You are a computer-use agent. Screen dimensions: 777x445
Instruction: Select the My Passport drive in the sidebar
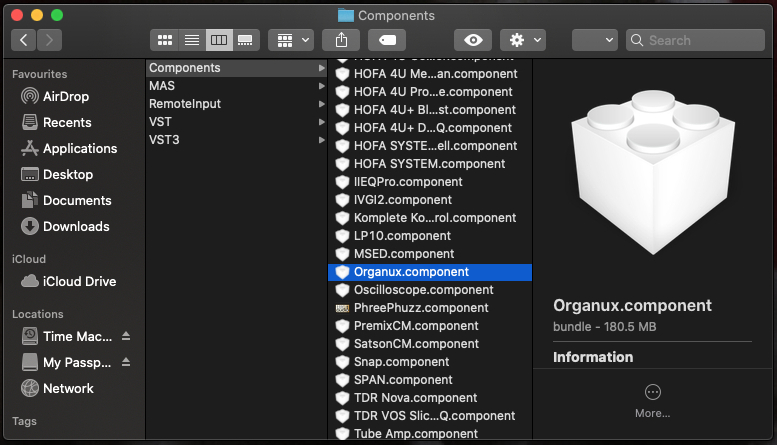click(x=66, y=362)
